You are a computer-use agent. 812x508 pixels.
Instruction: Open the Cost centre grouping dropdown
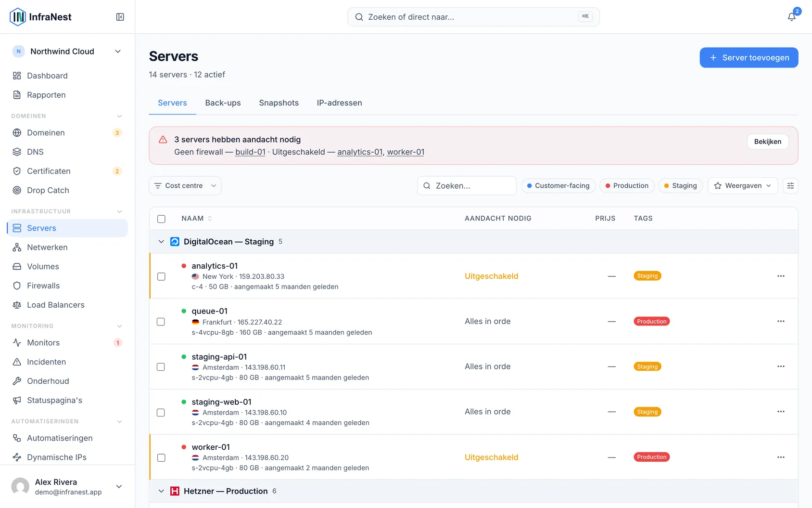click(185, 186)
